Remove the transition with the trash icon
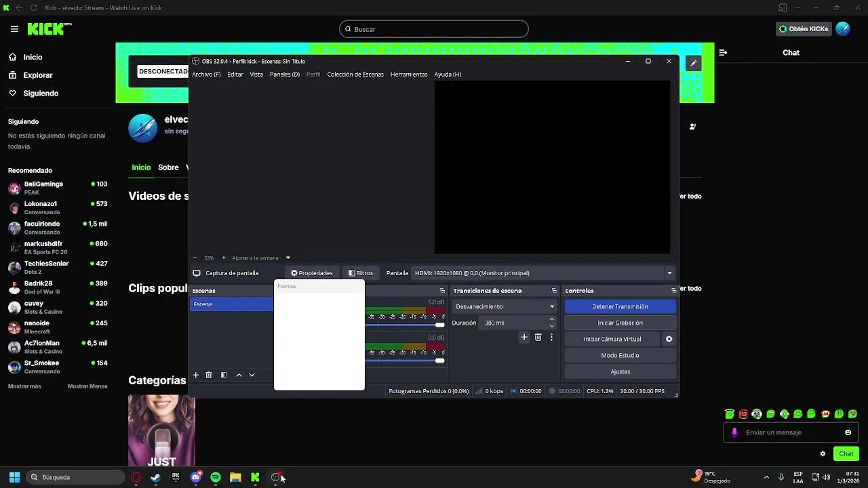The image size is (868, 488). coord(538,337)
